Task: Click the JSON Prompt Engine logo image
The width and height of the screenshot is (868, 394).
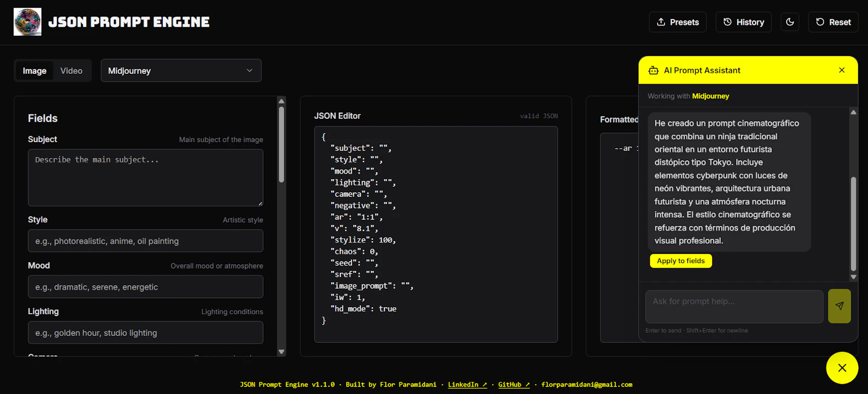Action: tap(27, 22)
